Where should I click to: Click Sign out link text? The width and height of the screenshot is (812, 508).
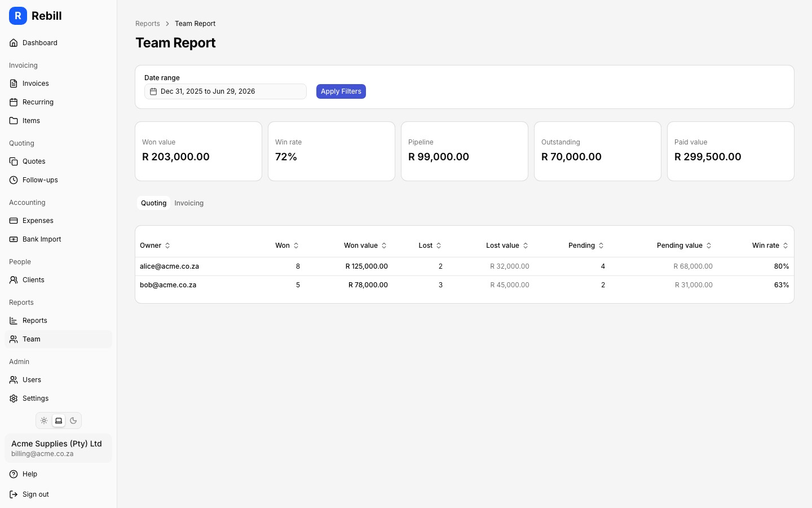(x=36, y=494)
